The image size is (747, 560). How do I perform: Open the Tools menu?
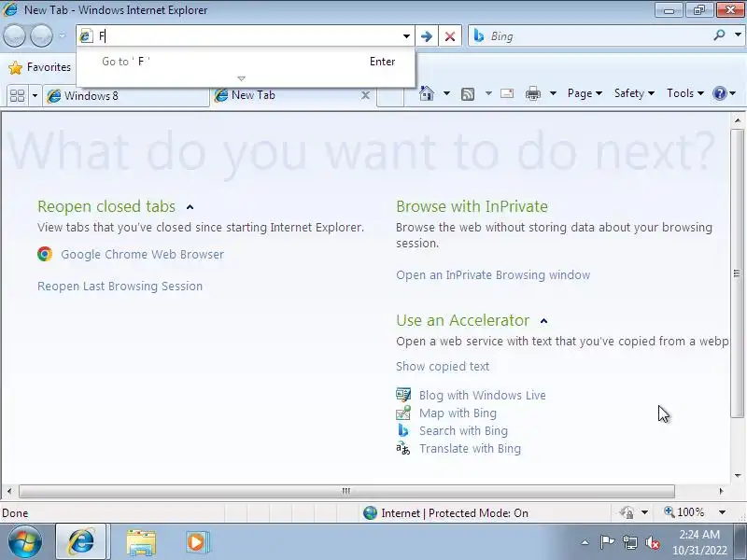tap(685, 93)
